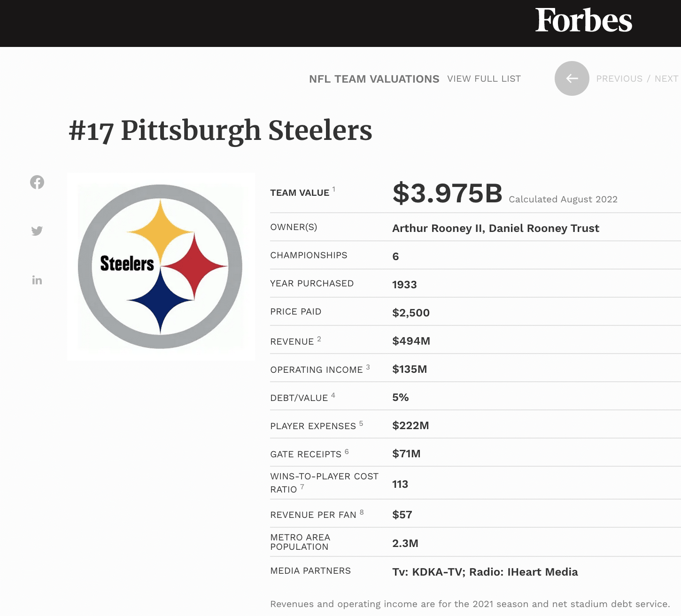Share the page on Facebook
The width and height of the screenshot is (681, 616).
click(x=37, y=182)
